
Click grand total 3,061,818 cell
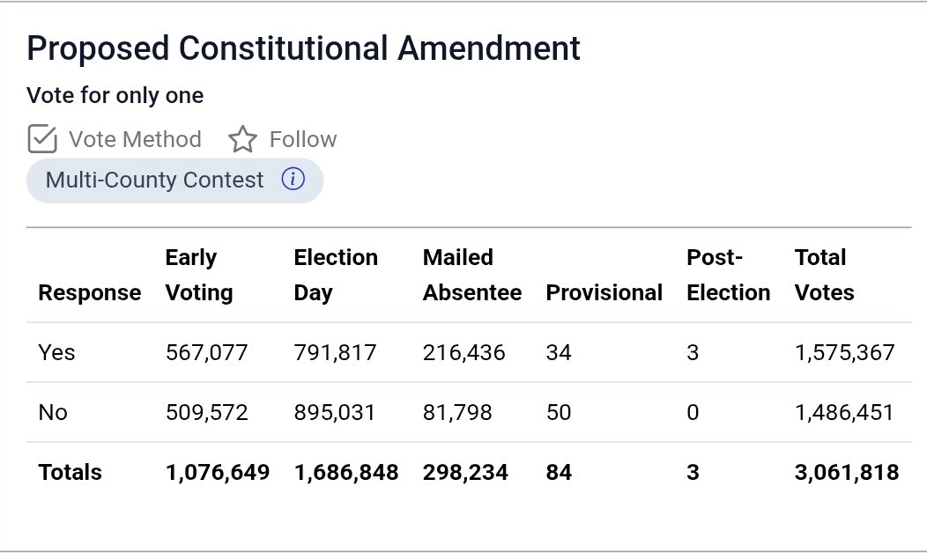tap(847, 473)
